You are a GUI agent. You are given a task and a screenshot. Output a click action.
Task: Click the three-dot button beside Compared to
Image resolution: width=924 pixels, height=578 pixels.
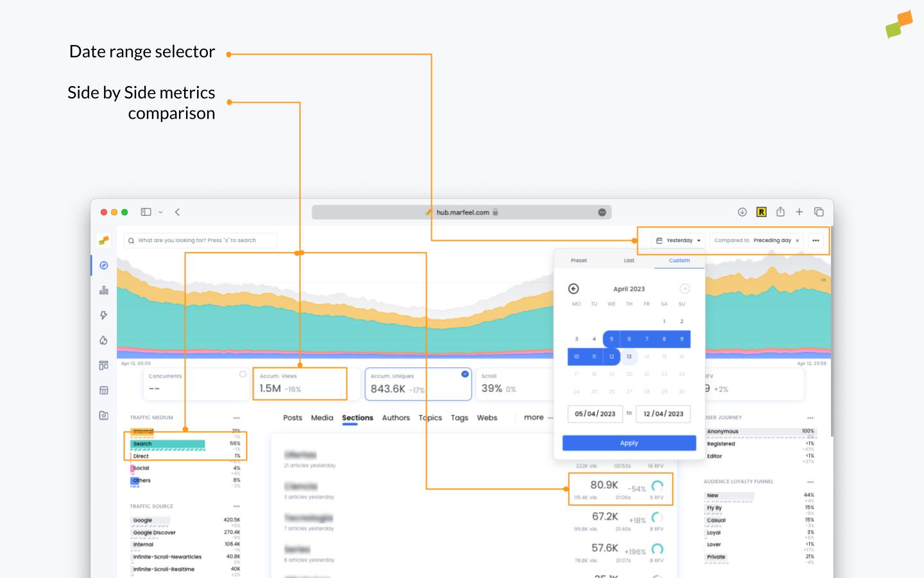816,241
